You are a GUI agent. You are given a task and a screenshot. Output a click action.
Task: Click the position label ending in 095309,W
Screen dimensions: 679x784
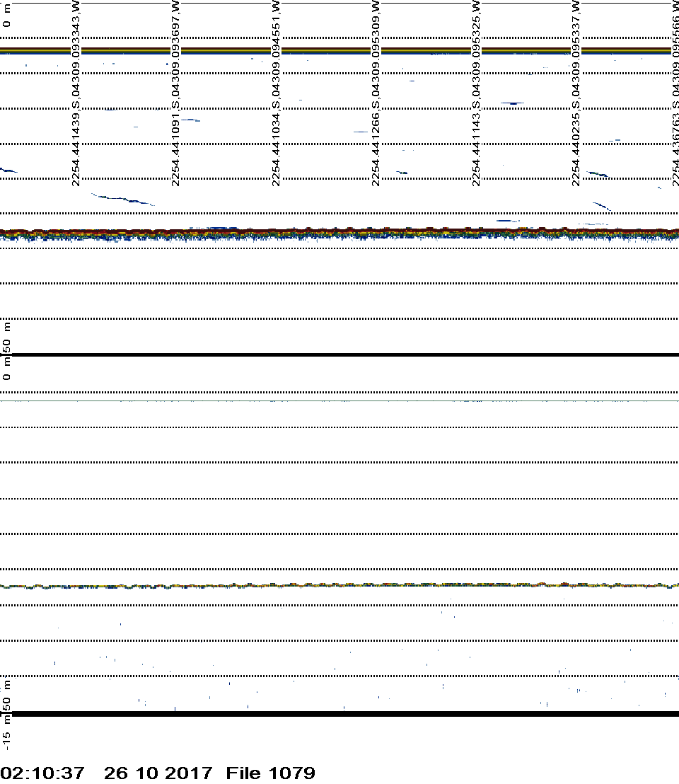click(x=376, y=92)
